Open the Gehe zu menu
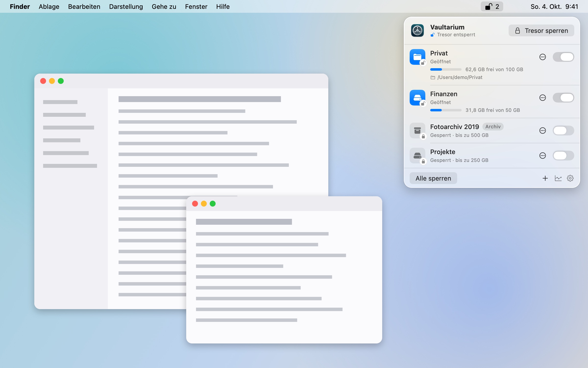 pos(164,7)
